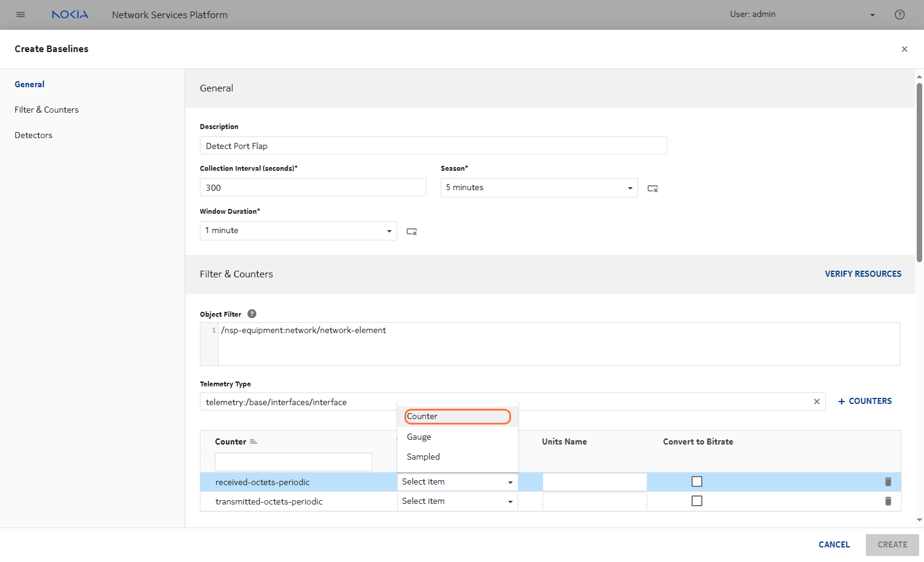The width and height of the screenshot is (924, 562).
Task: Clear the Telemetry Type field
Action: pos(816,402)
